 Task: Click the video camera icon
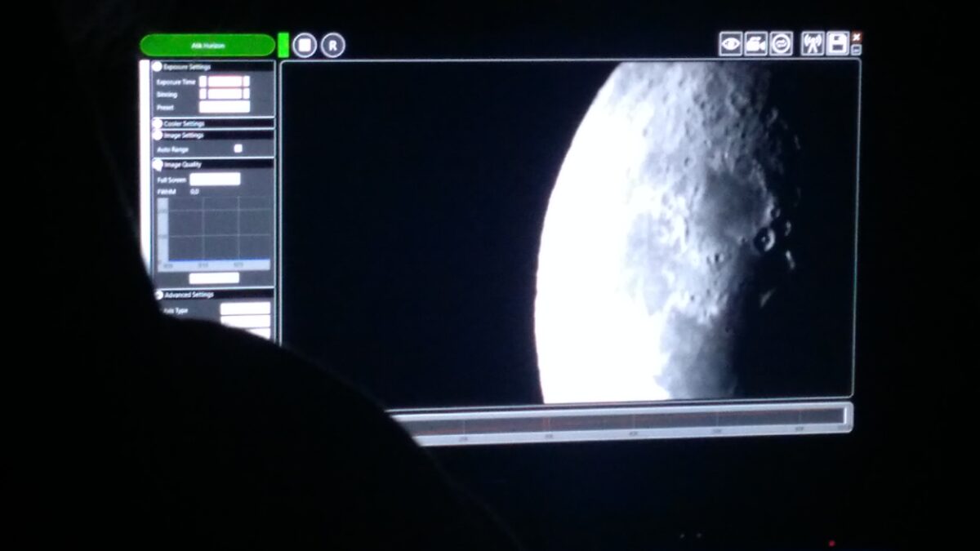click(755, 43)
